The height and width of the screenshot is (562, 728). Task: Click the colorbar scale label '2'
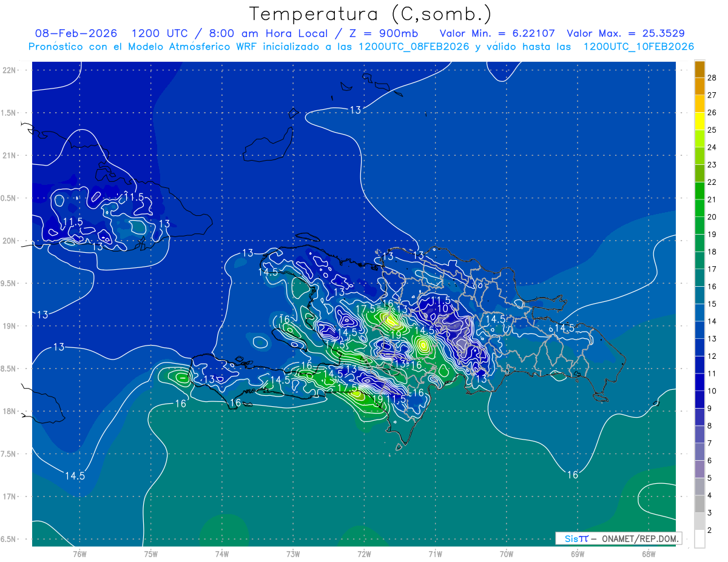click(710, 530)
